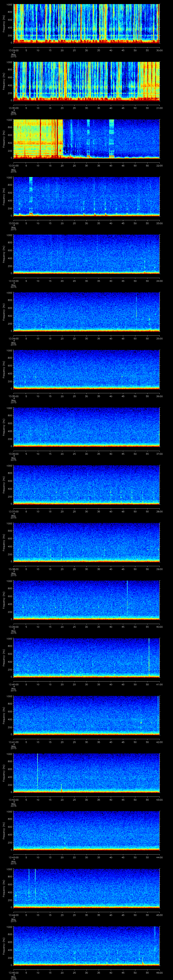Click the 1000 Hz tick label on the 13:30:00 panel
The width and height of the screenshot is (173, 980).
click(9, 62)
